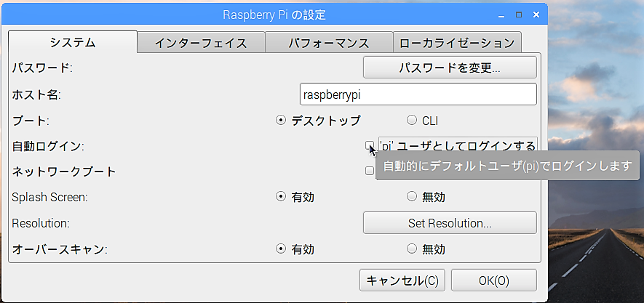Enable Splash Screen with 有効 radio
Screen dimensions: 644x303
point(280,197)
